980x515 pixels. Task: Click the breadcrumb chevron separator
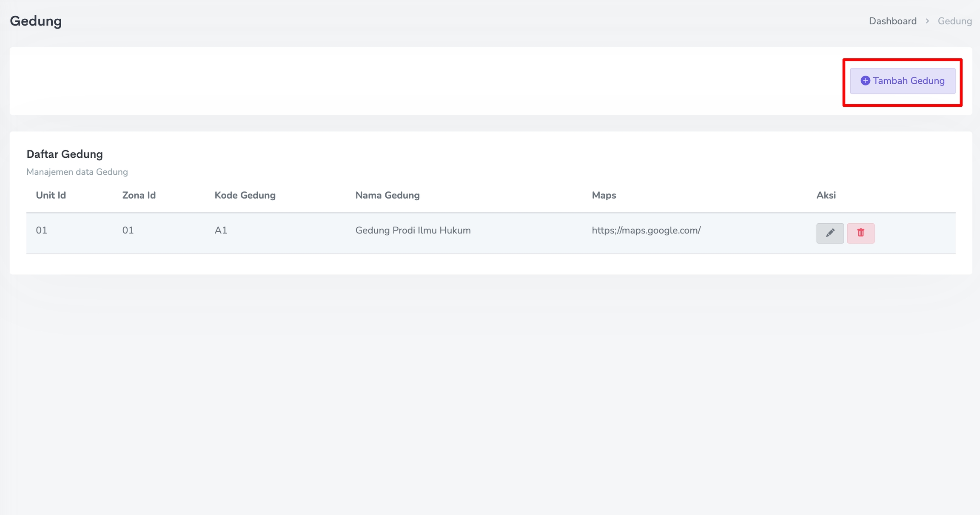tap(927, 21)
